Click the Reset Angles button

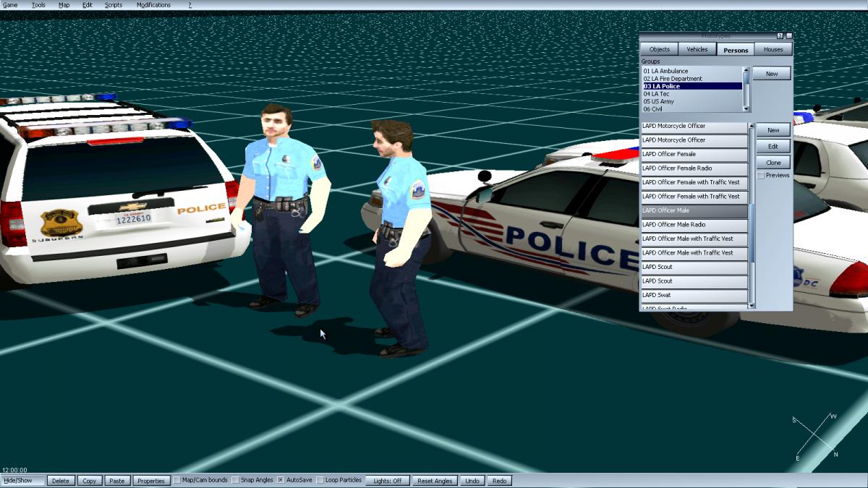pyautogui.click(x=435, y=481)
